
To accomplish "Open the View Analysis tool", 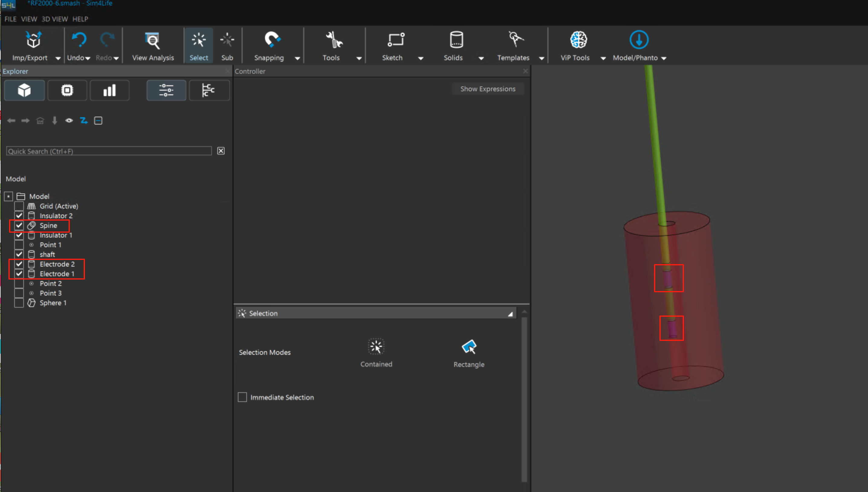I will point(153,41).
